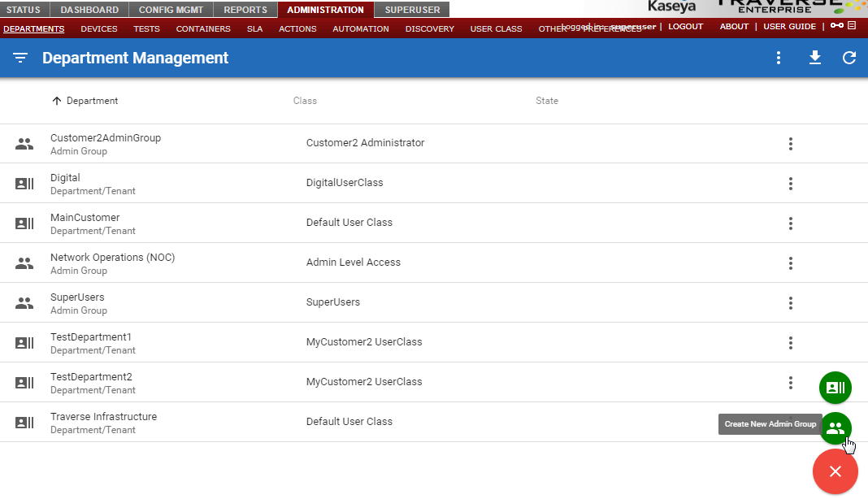This screenshot has height=499, width=868.
Task: Click the MainCustomer department card icon
Action: 24,223
